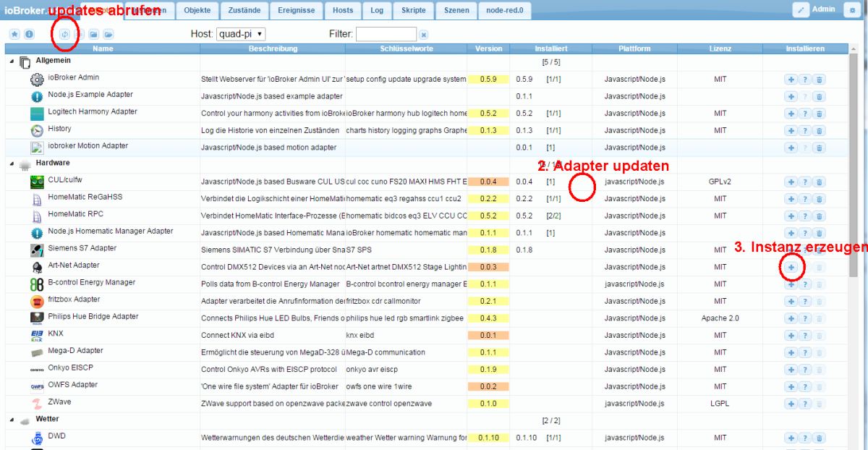Open the Szenen tab
The height and width of the screenshot is (450, 868).
pos(456,10)
